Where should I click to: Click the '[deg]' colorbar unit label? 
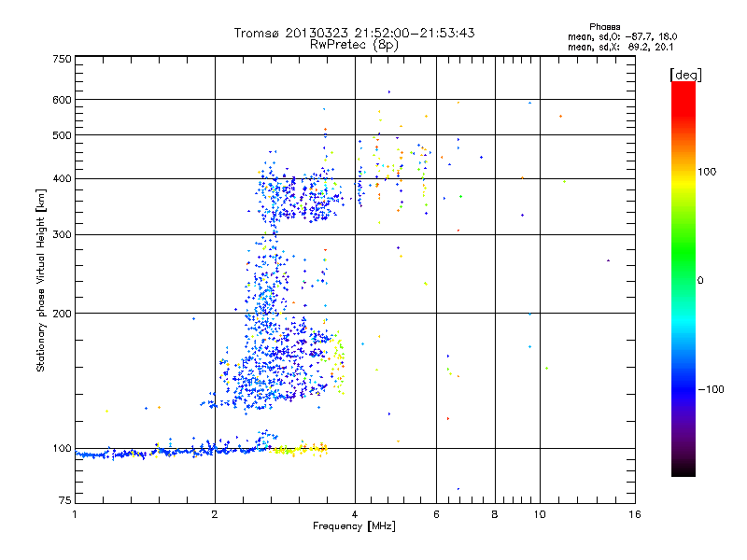(685, 75)
